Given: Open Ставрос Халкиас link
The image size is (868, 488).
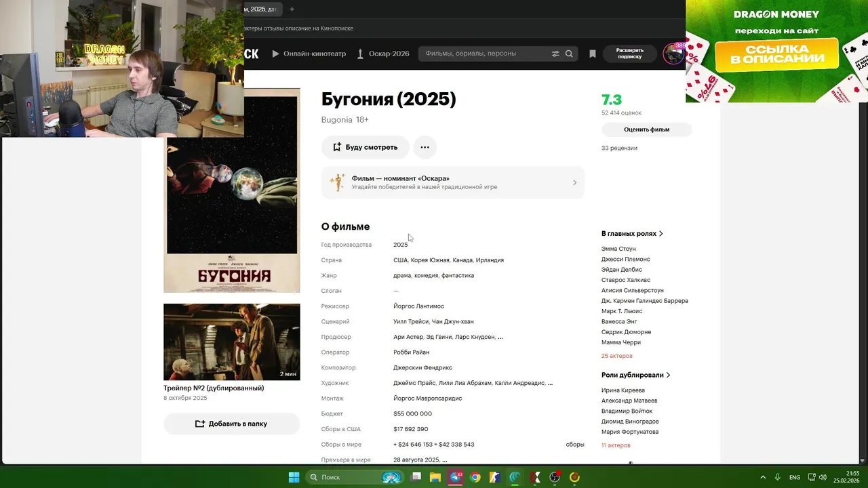Looking at the screenshot, I should (625, 280).
